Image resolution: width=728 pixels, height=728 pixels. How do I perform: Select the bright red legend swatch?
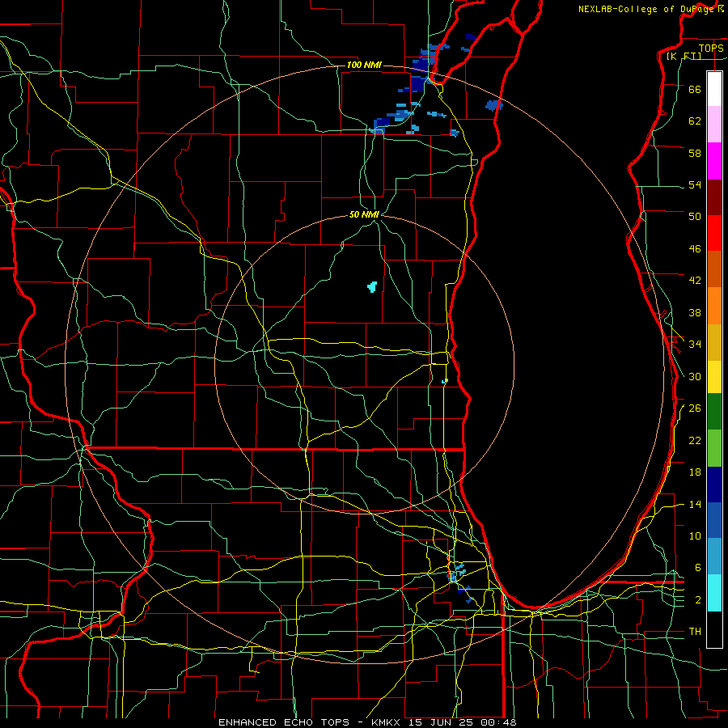click(714, 233)
